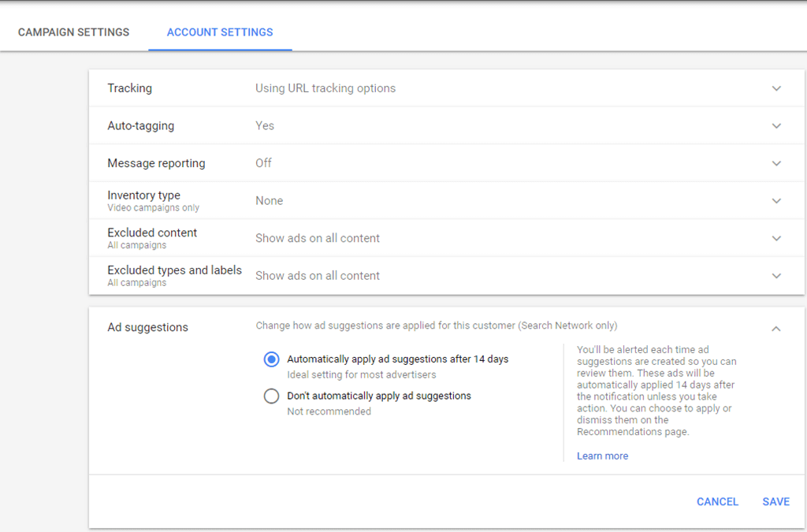Viewport: 807px width, 532px height.
Task: Choose Don't automatically apply ad suggestions radio
Action: tap(272, 396)
